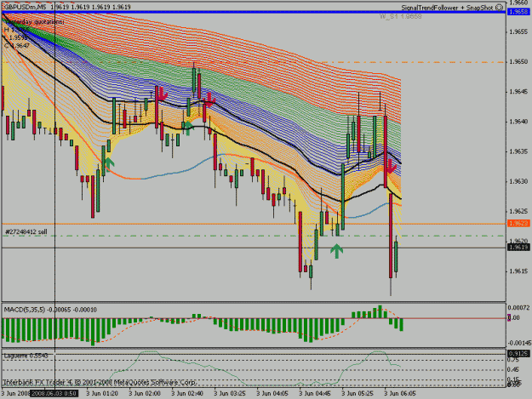Click the 1.9650 price axis value
Image resolution: width=532 pixels, height=399 pixels.
tap(518, 62)
